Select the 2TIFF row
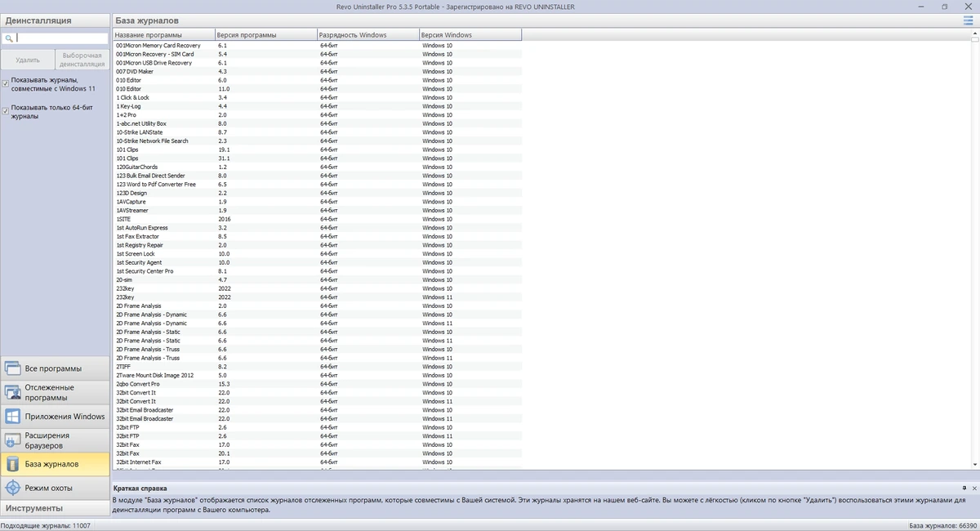Viewport: 980px width, 531px height. (x=317, y=367)
